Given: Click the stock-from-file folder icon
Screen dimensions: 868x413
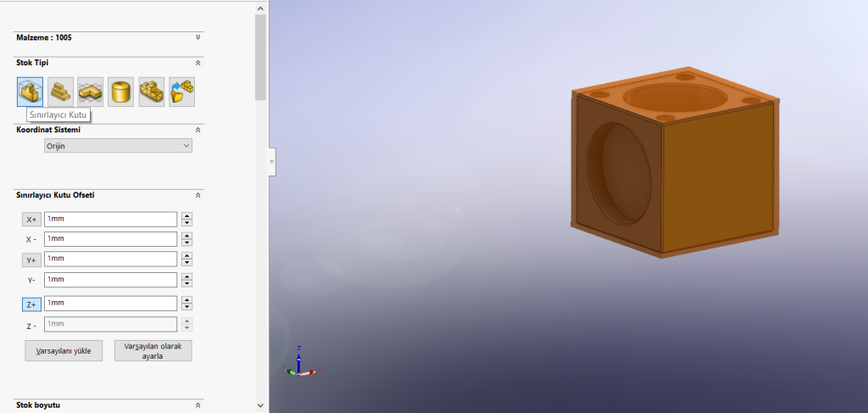Looking at the screenshot, I should (182, 92).
